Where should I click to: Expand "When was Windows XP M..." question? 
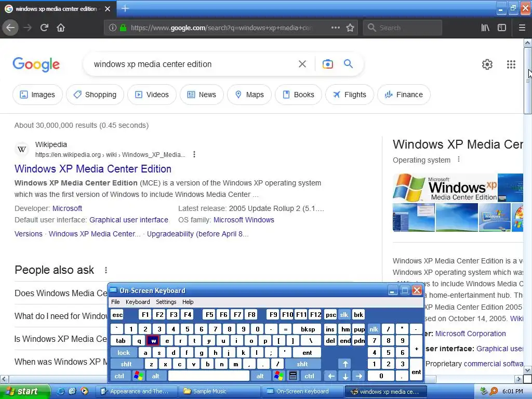(61, 362)
